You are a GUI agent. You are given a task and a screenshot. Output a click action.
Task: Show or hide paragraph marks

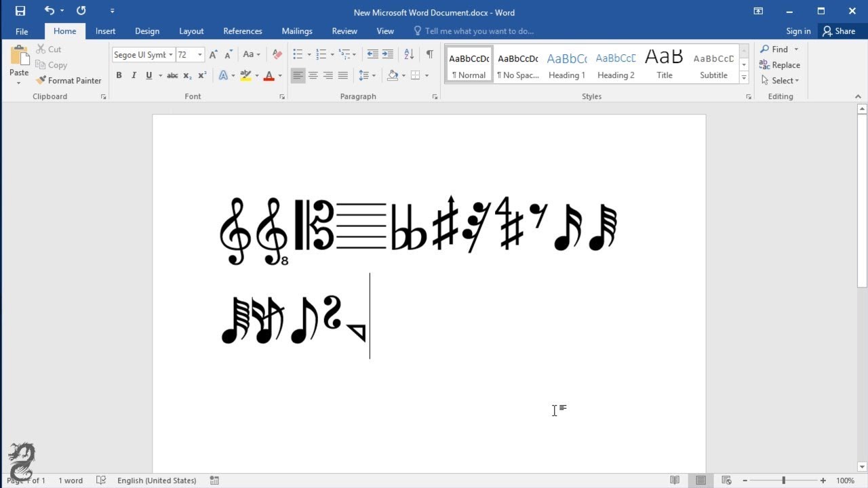click(429, 55)
